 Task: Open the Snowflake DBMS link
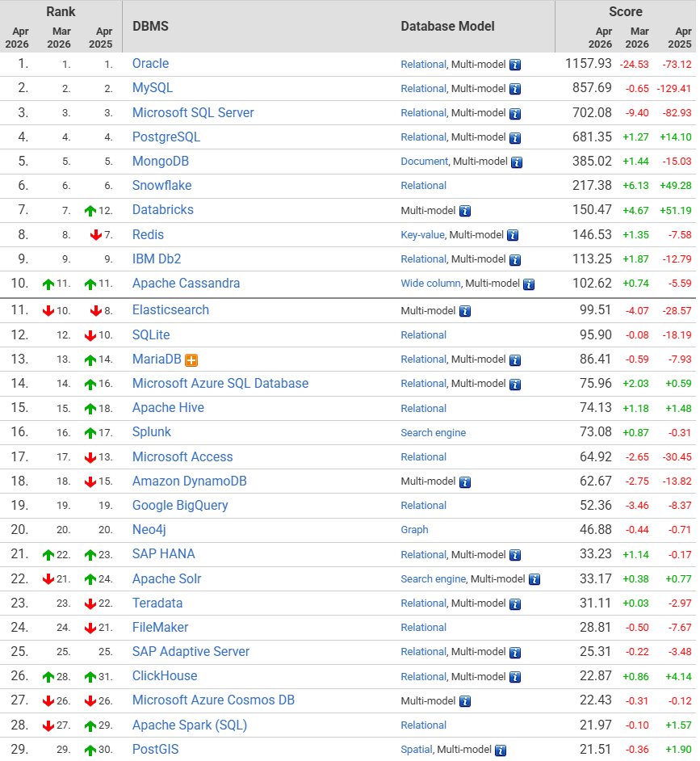coord(161,185)
